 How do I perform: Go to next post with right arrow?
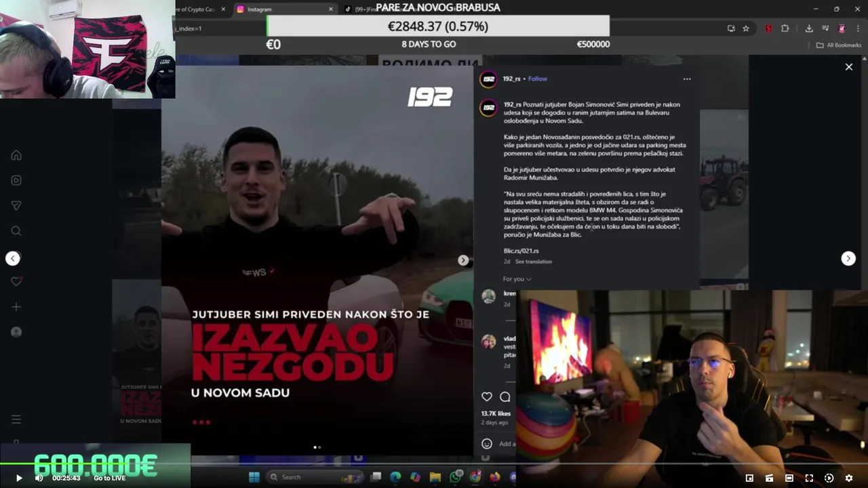coord(848,258)
